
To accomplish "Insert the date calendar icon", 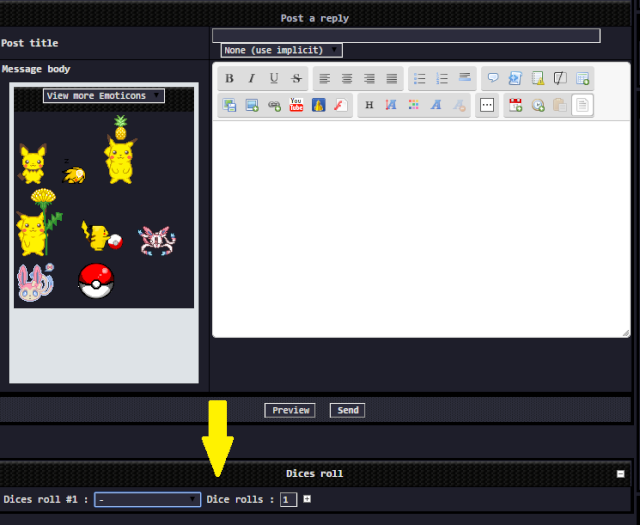I will pos(516,105).
